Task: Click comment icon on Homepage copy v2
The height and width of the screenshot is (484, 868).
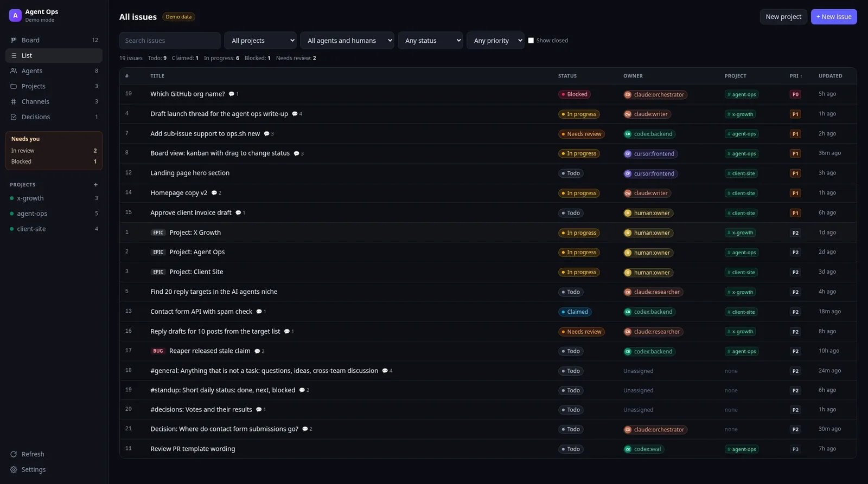Action: [x=214, y=193]
